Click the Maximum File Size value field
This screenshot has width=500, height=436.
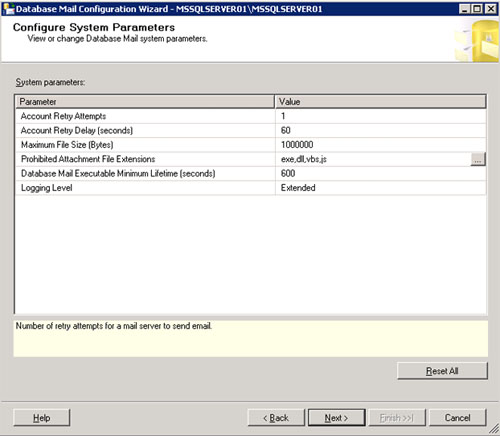click(380, 145)
